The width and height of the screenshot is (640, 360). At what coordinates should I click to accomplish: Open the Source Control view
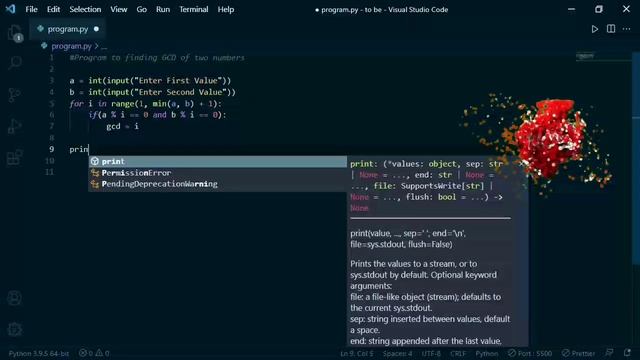[15, 94]
